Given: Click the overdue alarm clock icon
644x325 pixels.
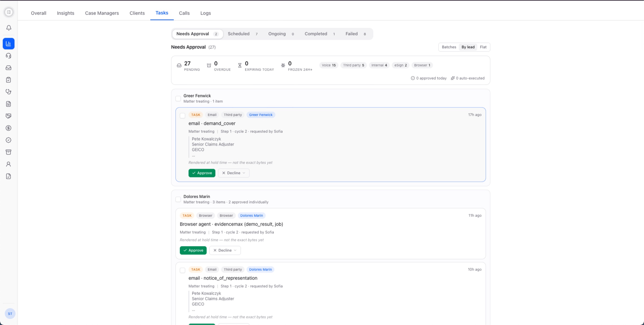Looking at the screenshot, I should click(209, 65).
